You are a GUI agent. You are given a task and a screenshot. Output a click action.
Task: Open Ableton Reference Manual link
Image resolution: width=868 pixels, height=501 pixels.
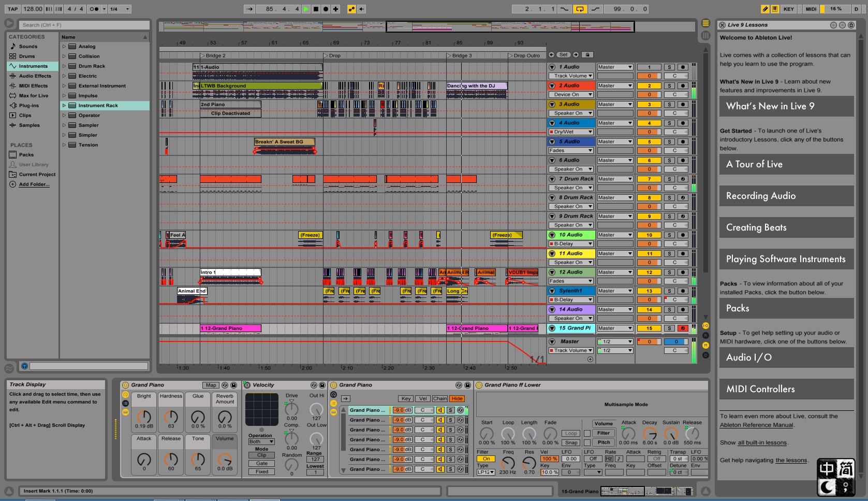756,425
